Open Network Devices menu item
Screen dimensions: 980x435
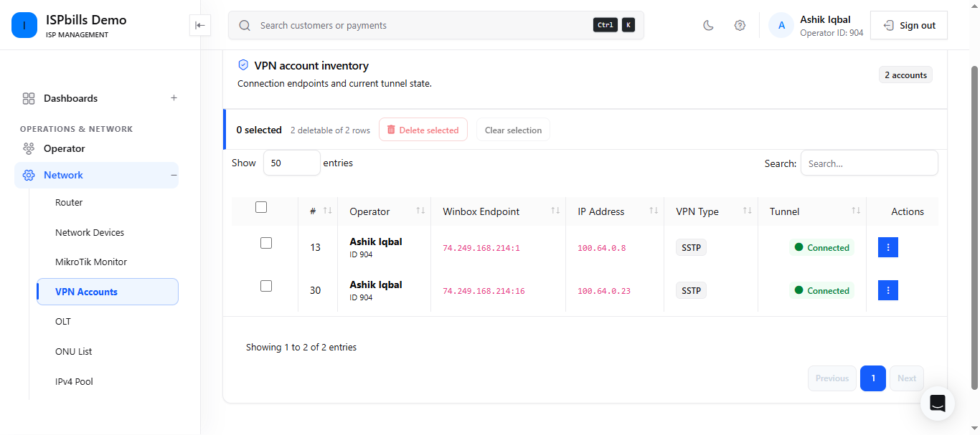click(x=90, y=232)
